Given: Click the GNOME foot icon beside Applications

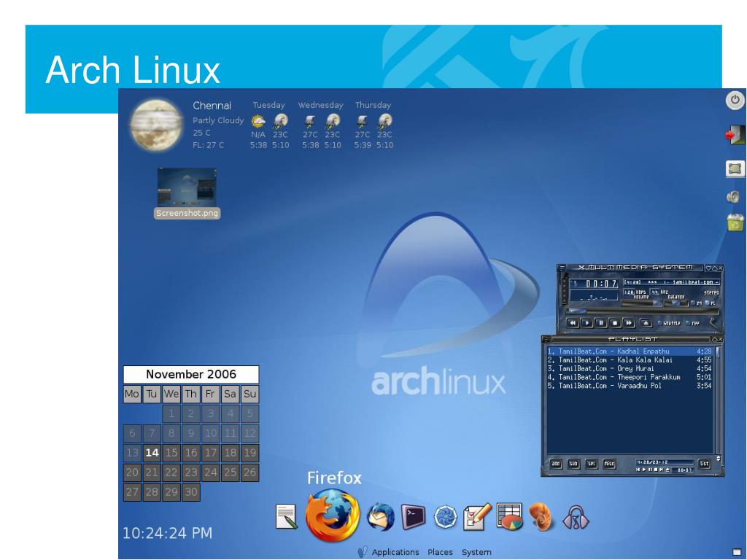Looking at the screenshot, I should [x=363, y=552].
